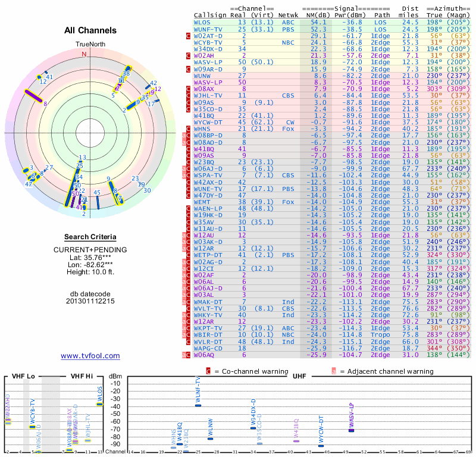
Task: Click the Path column header
Action: [x=382, y=15]
